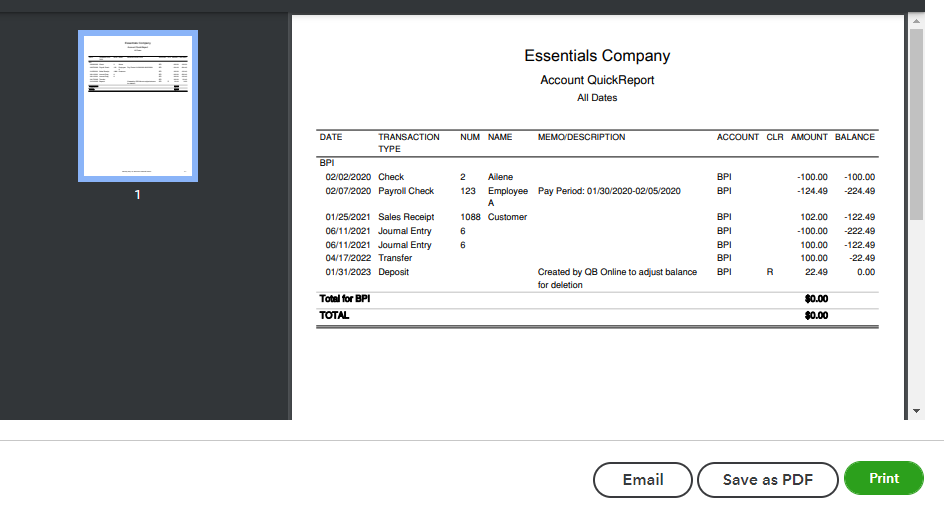Click the Account QuickReport subtitle
This screenshot has width=945, height=509.
[597, 80]
